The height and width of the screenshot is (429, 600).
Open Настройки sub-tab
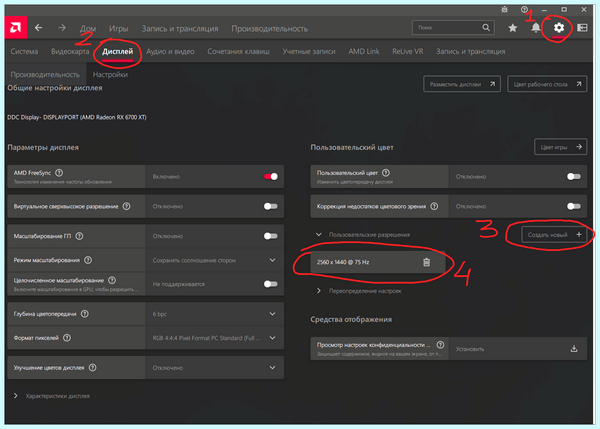[110, 74]
